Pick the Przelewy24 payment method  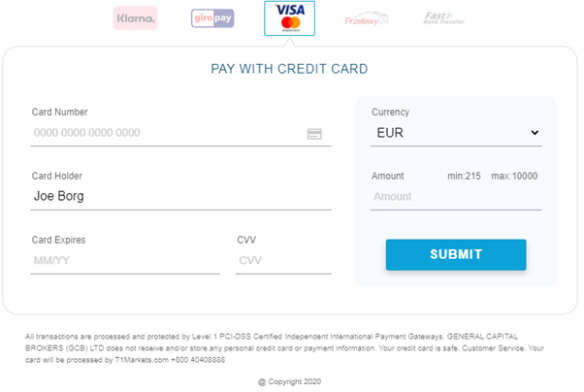click(367, 18)
